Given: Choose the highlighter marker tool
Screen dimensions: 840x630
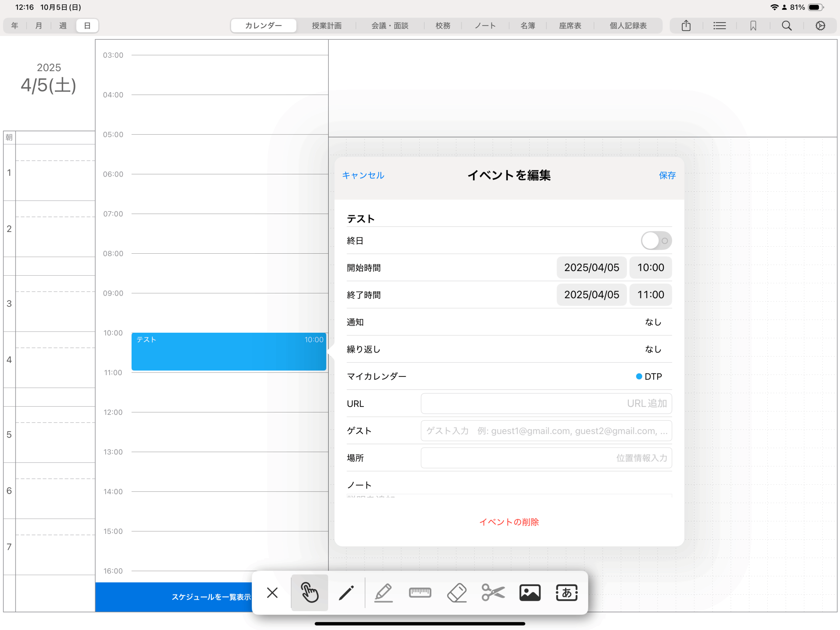Looking at the screenshot, I should [x=383, y=592].
